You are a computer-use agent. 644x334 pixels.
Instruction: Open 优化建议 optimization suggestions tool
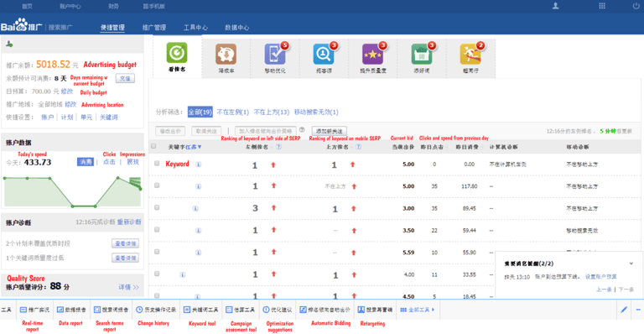278,310
